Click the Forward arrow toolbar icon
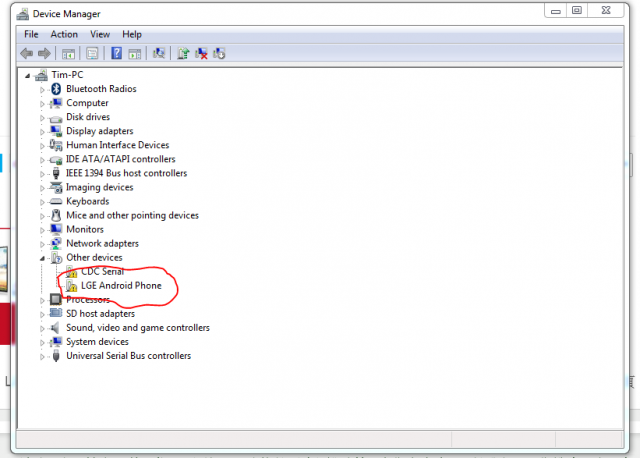The width and height of the screenshot is (640, 458). [44, 53]
